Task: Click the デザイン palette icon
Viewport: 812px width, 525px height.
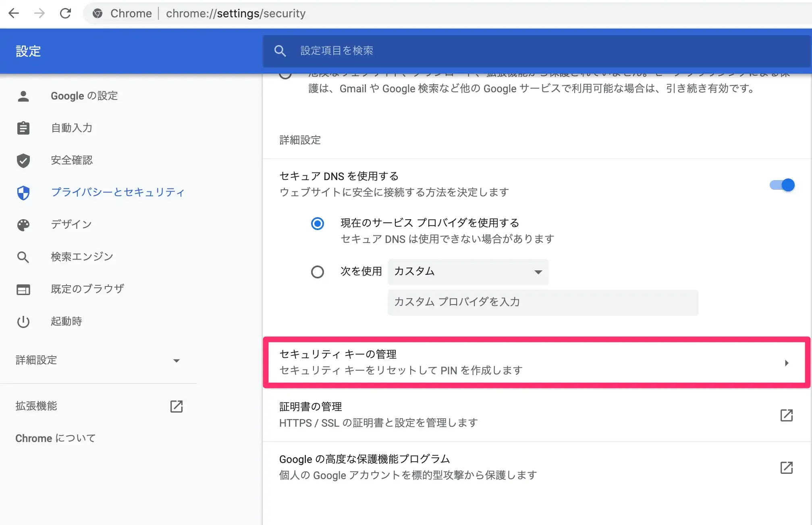Action: tap(23, 225)
